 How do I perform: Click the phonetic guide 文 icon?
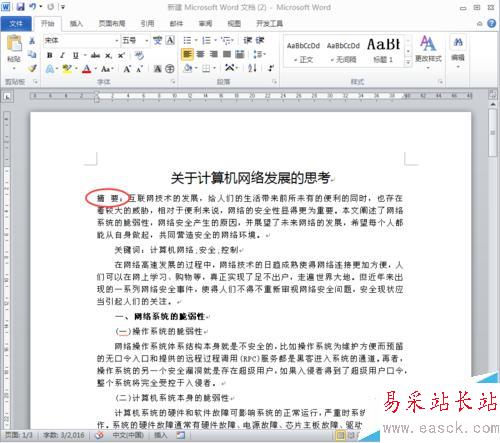[x=157, y=41]
